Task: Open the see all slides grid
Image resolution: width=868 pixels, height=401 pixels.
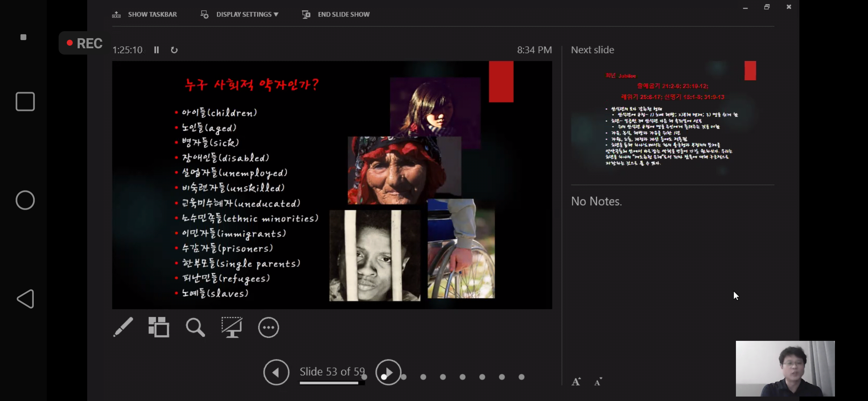Action: pyautogui.click(x=159, y=327)
